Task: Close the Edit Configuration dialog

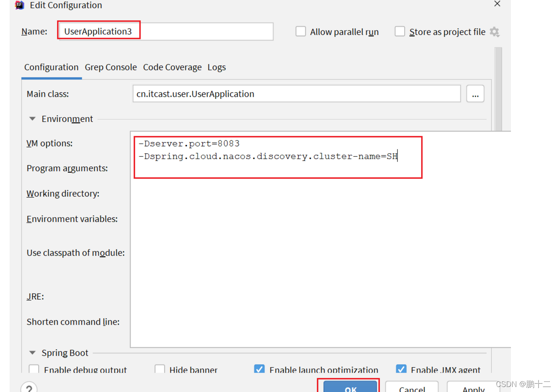Action: click(497, 4)
